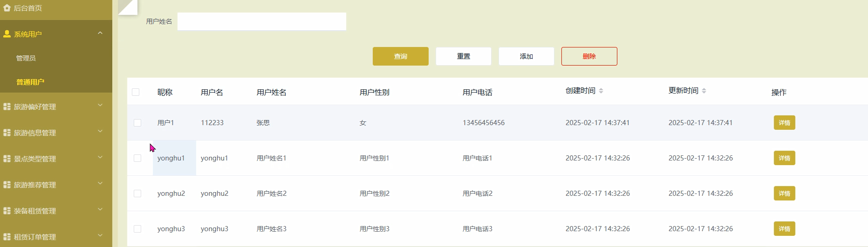This screenshot has width=868, height=247.
Task: Click the 添加 add button
Action: pos(526,56)
